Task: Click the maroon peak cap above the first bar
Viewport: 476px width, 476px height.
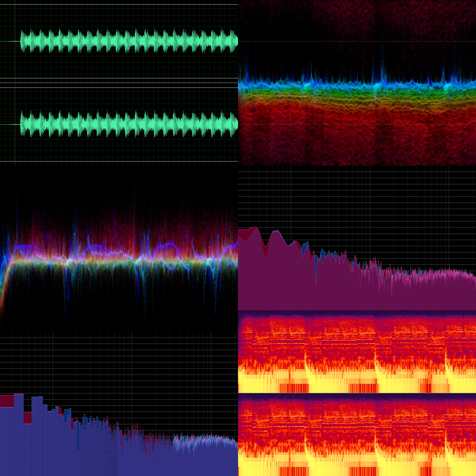Action: 7,401
